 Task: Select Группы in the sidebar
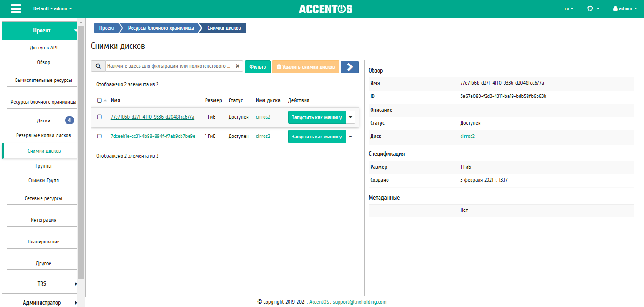pos(43,166)
